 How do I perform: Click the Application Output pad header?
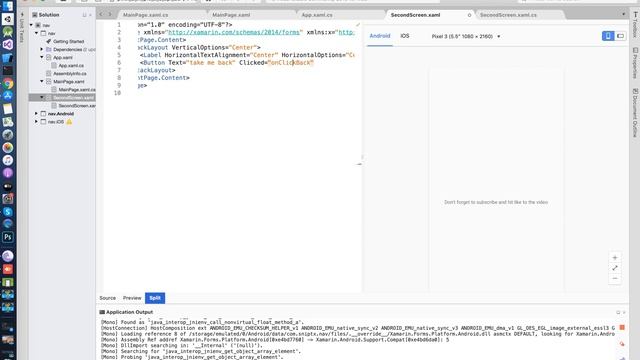pyautogui.click(x=127, y=312)
